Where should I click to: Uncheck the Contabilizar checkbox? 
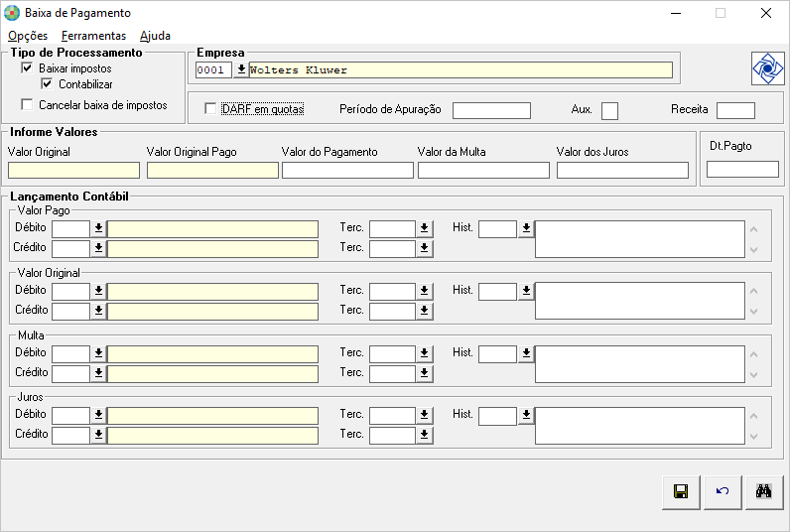click(47, 83)
